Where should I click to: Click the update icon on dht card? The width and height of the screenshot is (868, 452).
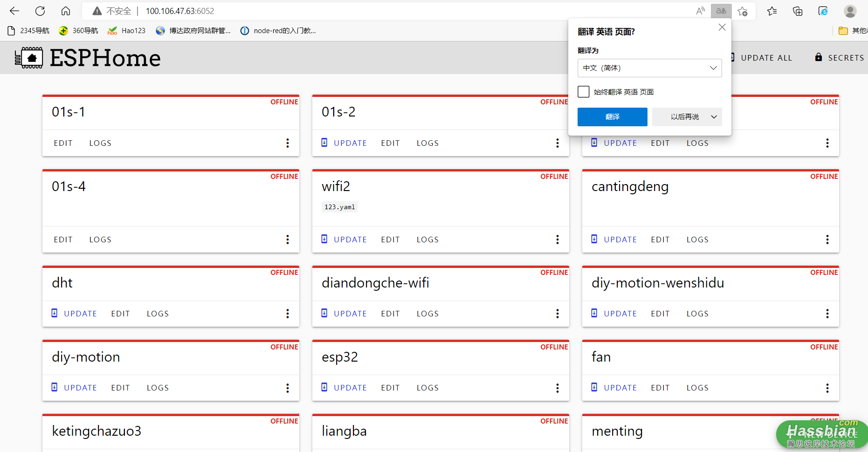(55, 313)
